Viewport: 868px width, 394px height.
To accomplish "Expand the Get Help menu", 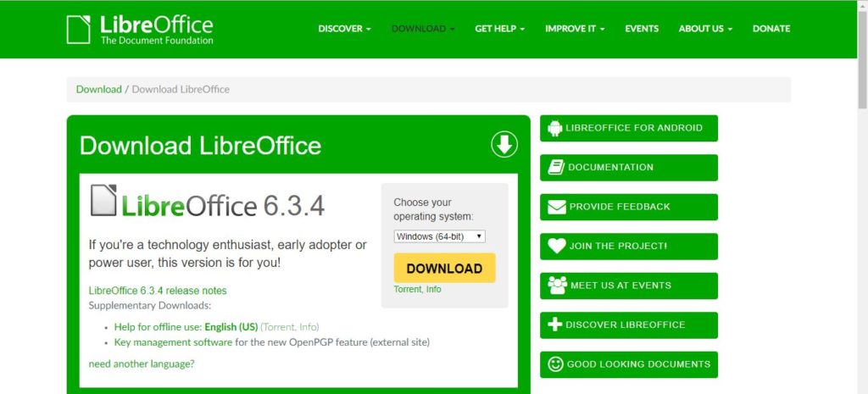I will [500, 29].
